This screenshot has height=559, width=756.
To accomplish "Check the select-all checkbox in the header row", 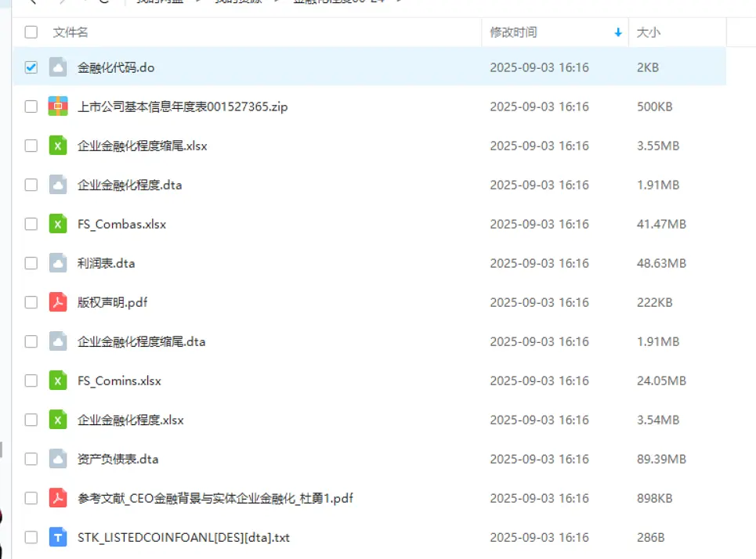I will (31, 32).
